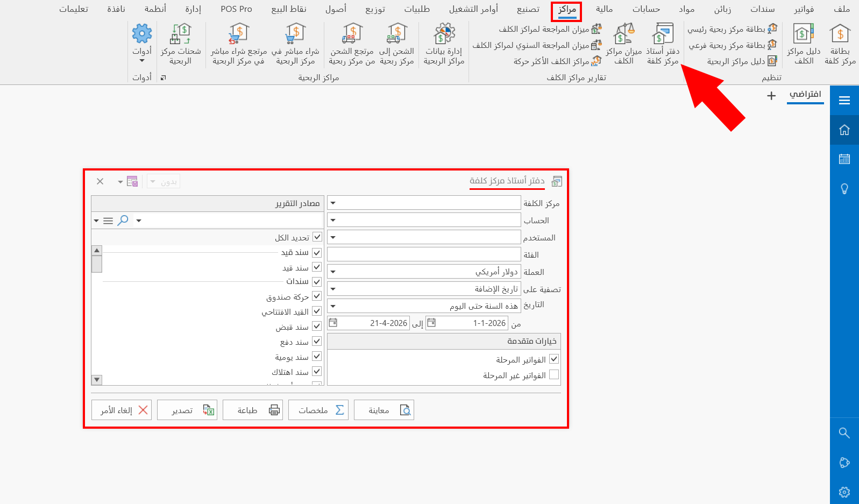Screen dimensions: 859x504
Task: Expand the المستخدم dropdown
Action: [333, 237]
